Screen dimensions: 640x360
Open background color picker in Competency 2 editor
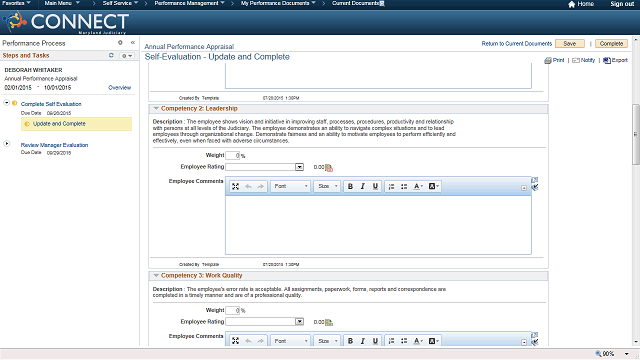[433, 187]
